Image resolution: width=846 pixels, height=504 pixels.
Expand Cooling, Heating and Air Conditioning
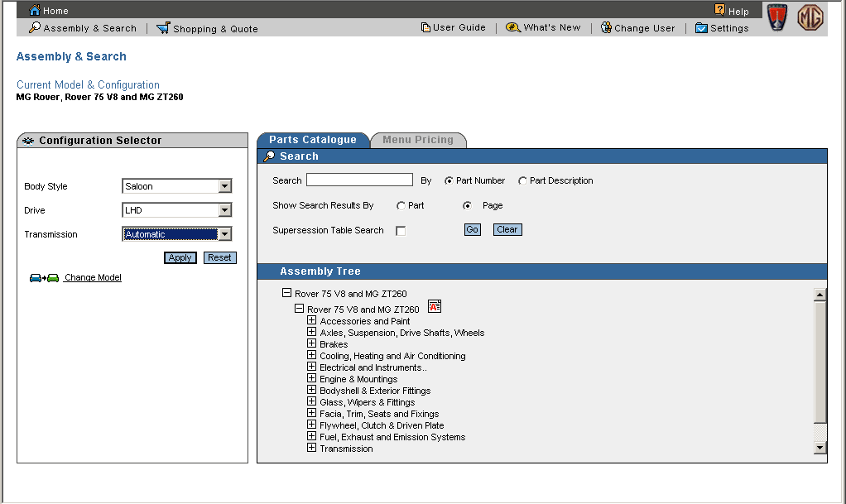[311, 355]
